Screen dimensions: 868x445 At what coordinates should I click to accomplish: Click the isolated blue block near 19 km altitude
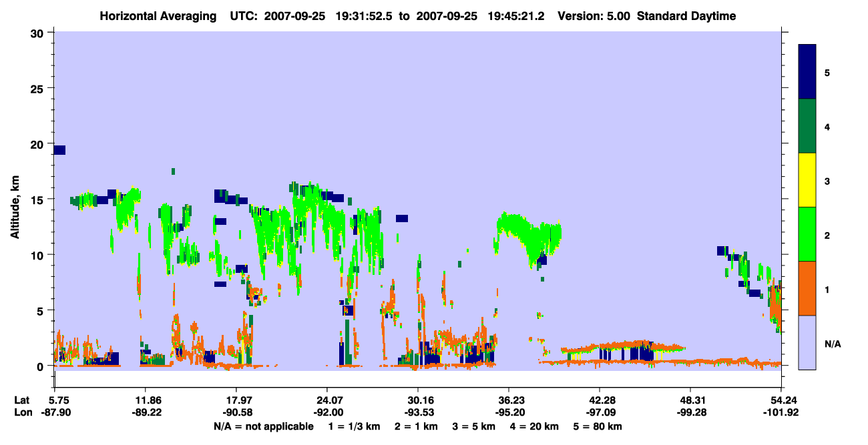click(x=59, y=150)
